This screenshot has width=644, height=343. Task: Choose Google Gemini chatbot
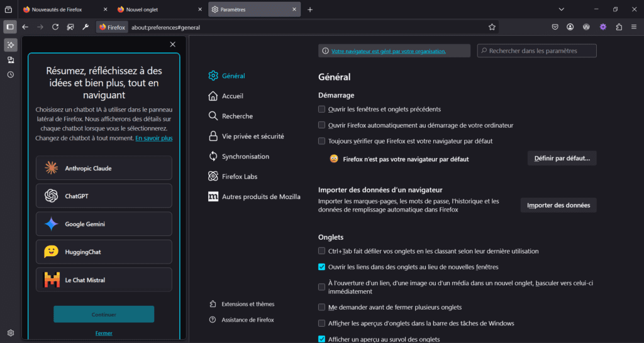click(104, 224)
